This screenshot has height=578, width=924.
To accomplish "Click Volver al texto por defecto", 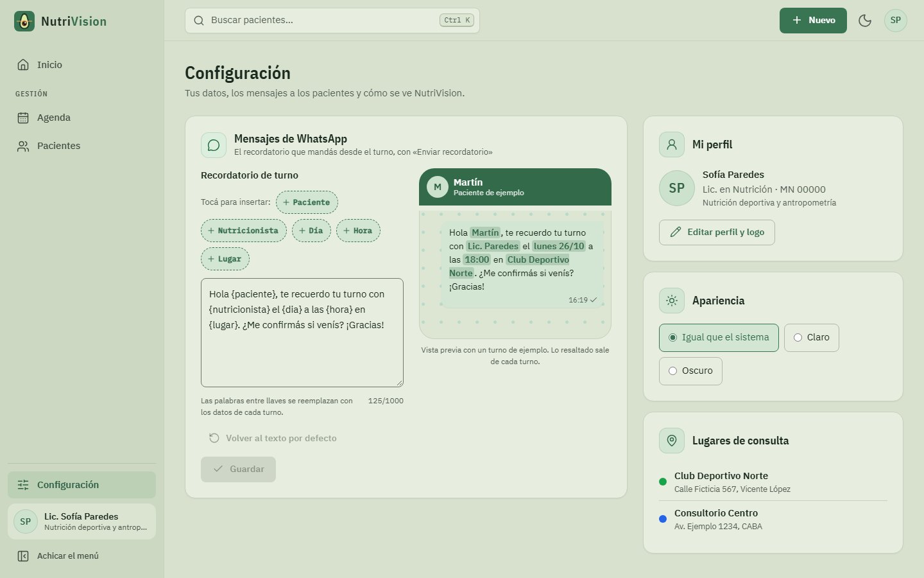I will [x=273, y=438].
